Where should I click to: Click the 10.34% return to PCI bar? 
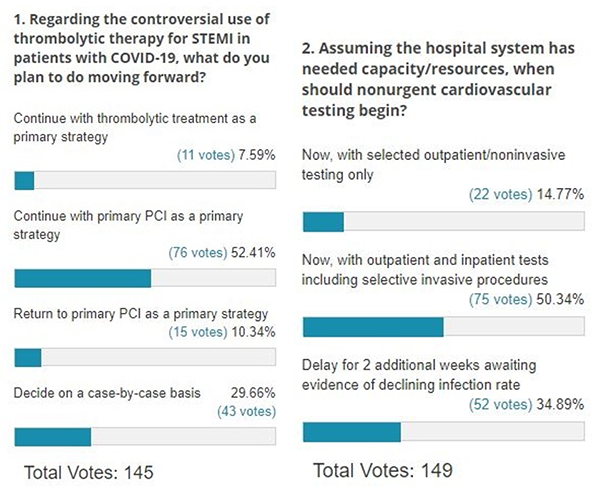click(145, 357)
